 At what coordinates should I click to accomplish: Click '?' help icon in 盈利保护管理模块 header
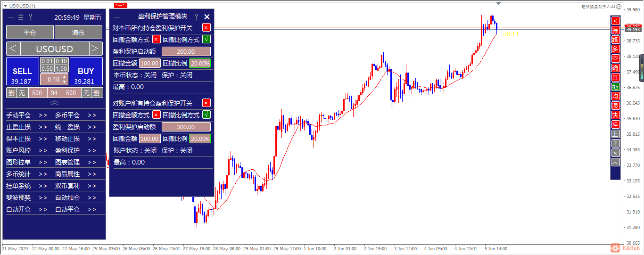pyautogui.click(x=197, y=16)
